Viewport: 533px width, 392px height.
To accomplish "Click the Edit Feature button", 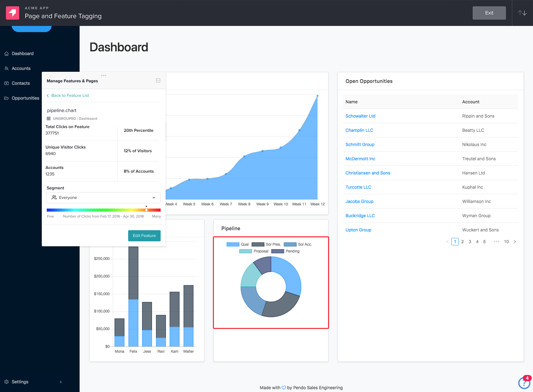I will (144, 235).
